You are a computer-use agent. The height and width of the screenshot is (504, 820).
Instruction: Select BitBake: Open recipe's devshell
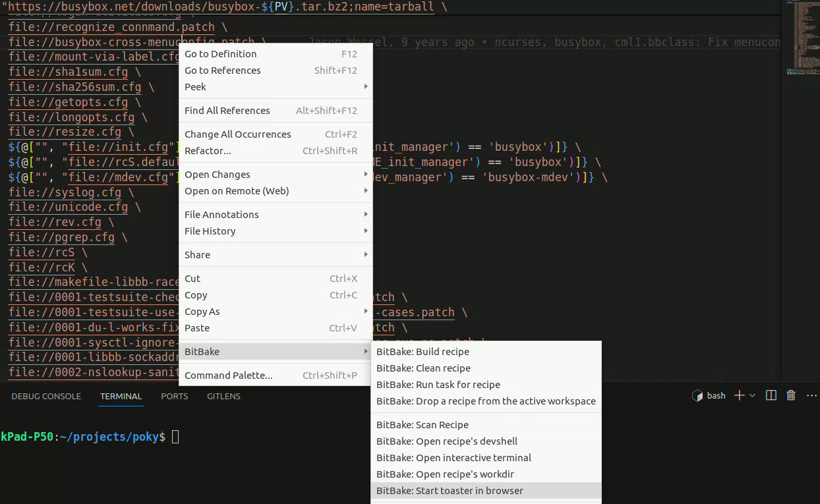tap(486, 441)
